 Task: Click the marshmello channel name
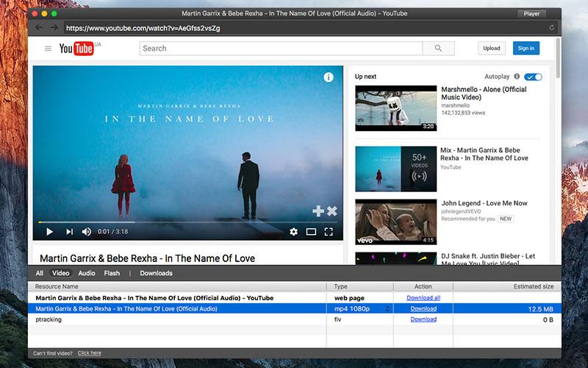coord(455,105)
